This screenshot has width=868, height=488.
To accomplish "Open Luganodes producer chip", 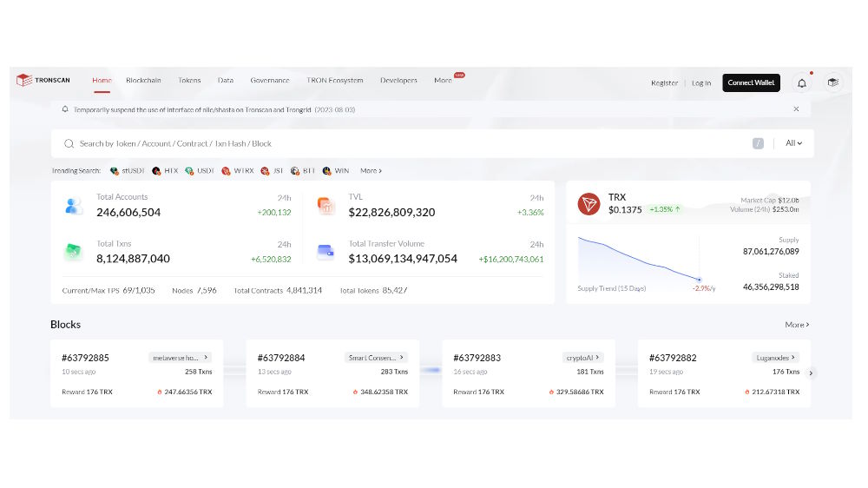I will click(x=775, y=358).
